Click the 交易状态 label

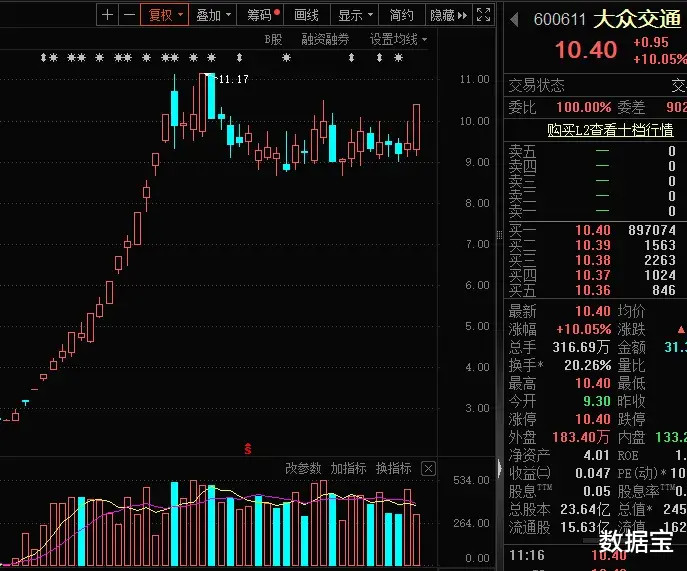(536, 85)
